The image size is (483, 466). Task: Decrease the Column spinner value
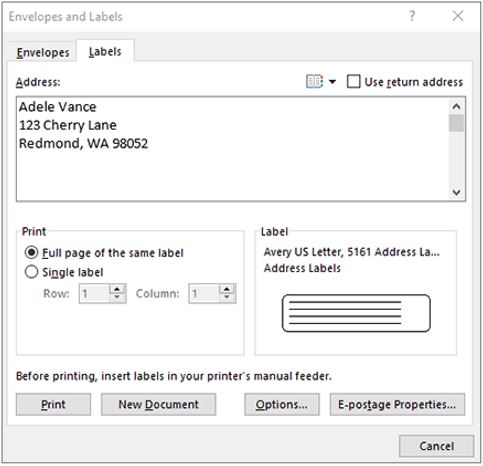[227, 297]
